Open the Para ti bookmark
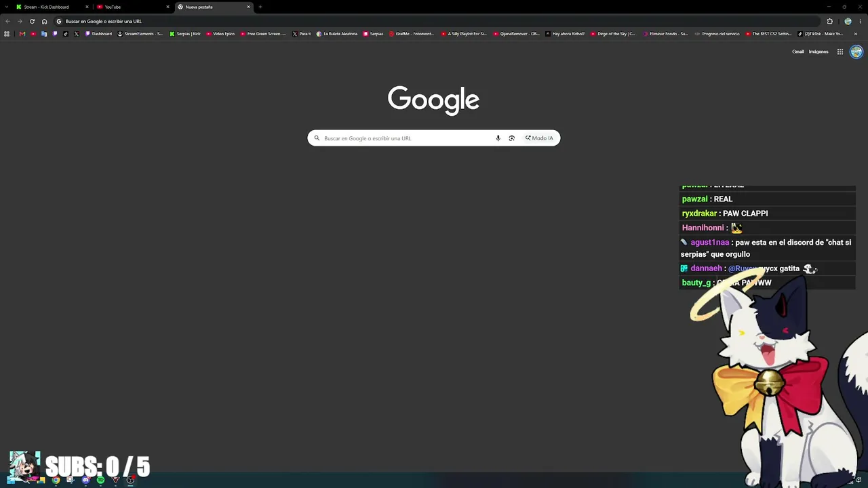This screenshot has width=868, height=488. tap(301, 34)
